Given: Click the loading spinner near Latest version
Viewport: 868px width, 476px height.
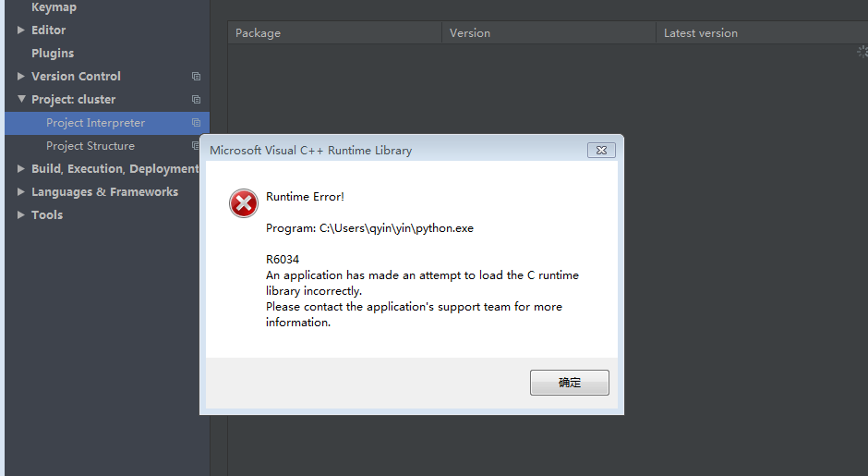Looking at the screenshot, I should point(862,52).
